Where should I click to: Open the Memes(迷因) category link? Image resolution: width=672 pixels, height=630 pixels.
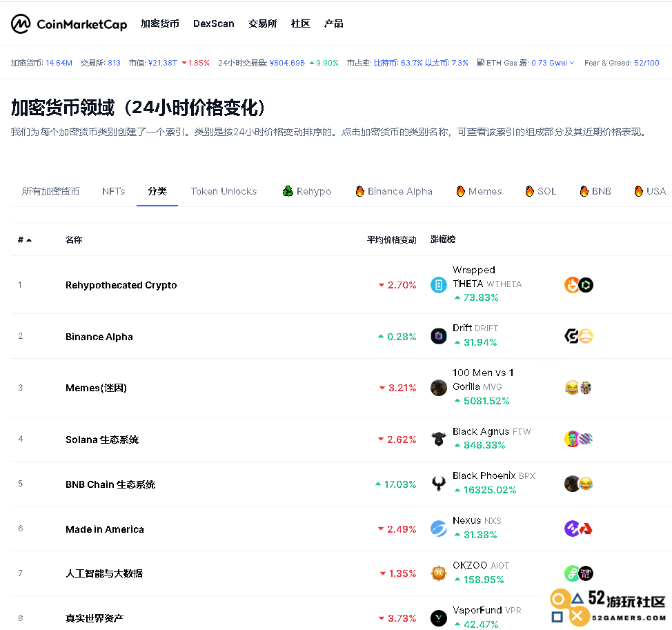tap(96, 388)
